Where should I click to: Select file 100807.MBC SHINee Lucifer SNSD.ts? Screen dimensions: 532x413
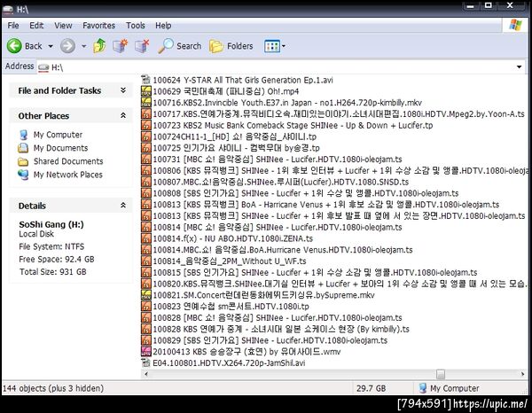(x=280, y=182)
